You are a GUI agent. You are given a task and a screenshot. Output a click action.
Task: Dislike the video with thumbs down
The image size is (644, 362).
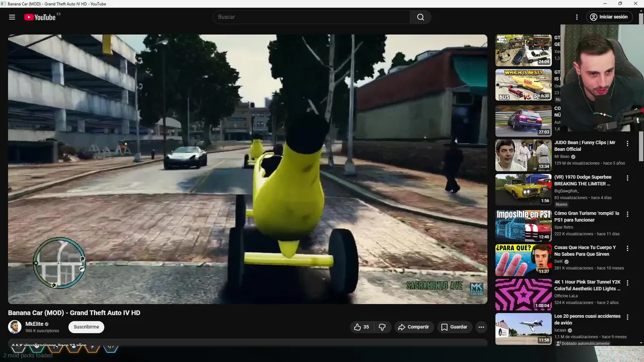click(382, 327)
